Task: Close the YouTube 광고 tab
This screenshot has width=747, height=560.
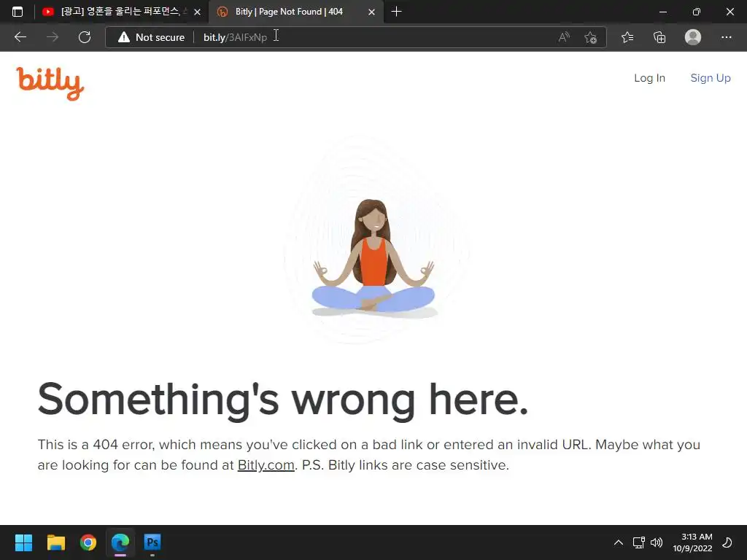Action: click(197, 12)
